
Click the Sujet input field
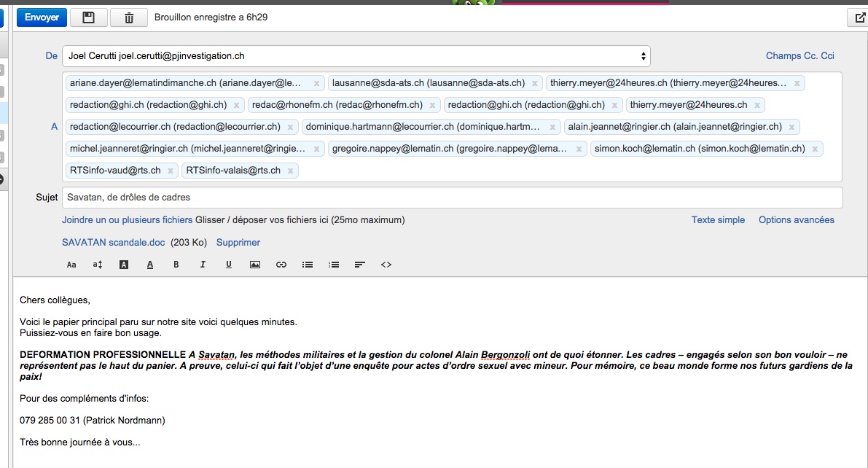coord(453,198)
